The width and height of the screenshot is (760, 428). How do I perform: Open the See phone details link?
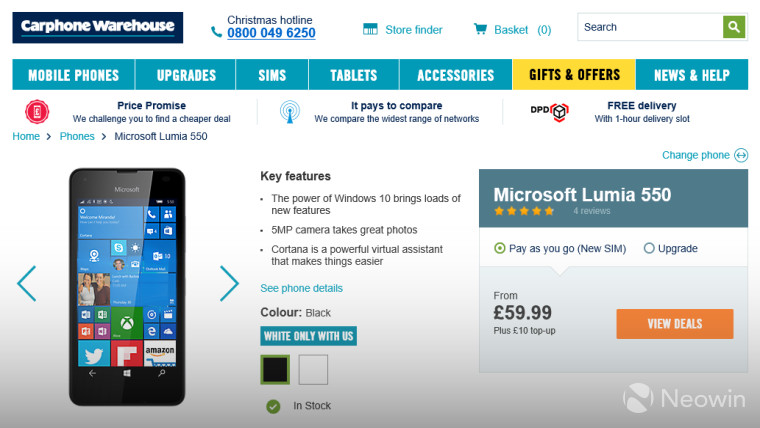tap(301, 288)
